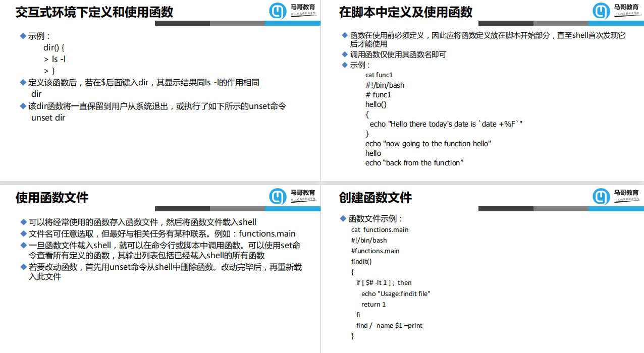This screenshot has width=644, height=353.
Task: Click the function declaration "findit()"
Action: pyautogui.click(x=361, y=261)
